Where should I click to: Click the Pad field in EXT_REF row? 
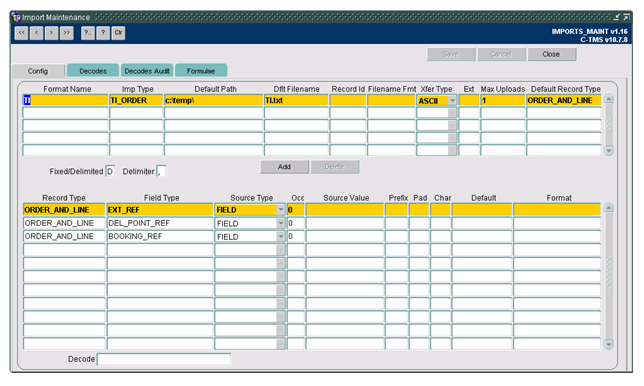[x=419, y=210]
